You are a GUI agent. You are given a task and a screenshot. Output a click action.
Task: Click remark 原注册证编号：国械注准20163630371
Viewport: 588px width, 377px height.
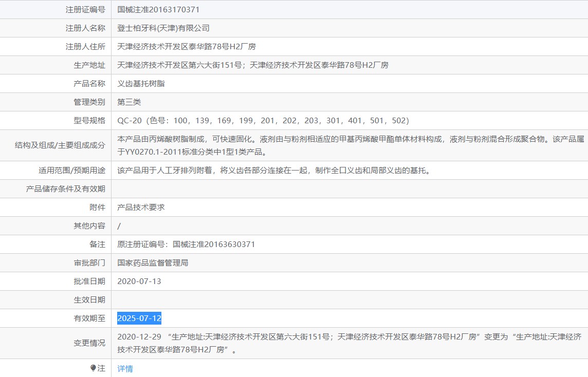pos(186,244)
